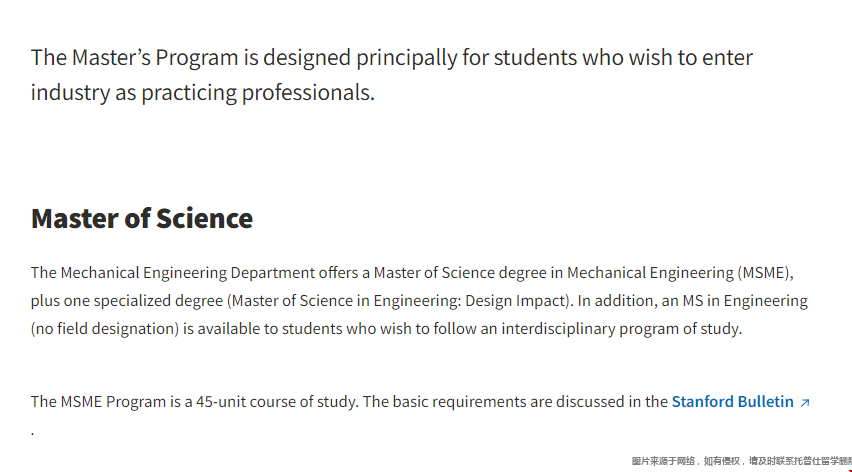Click the Master of Science heading
852x472 pixels.
pos(142,218)
